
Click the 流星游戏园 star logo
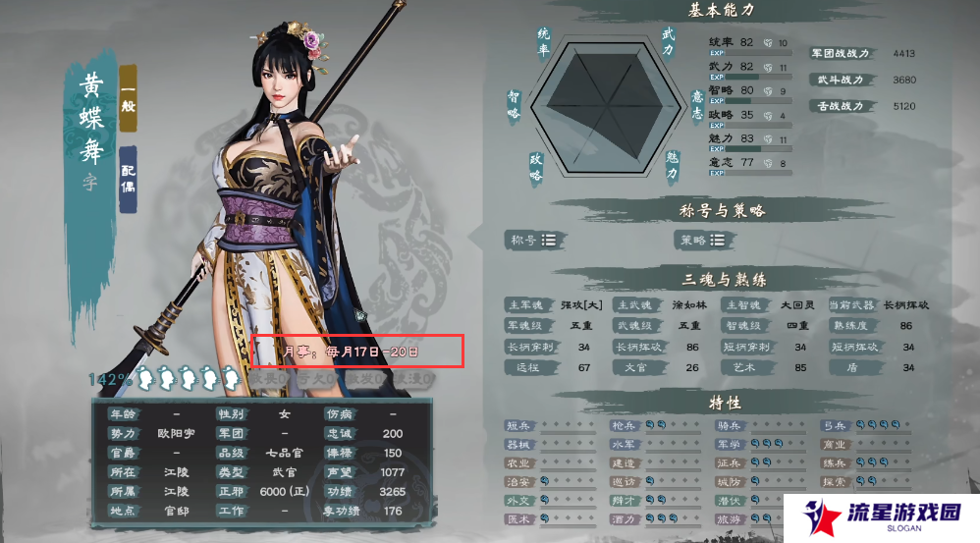(x=823, y=517)
